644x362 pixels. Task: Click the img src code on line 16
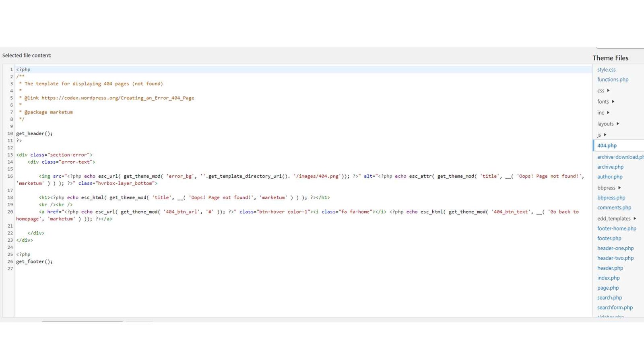point(300,180)
